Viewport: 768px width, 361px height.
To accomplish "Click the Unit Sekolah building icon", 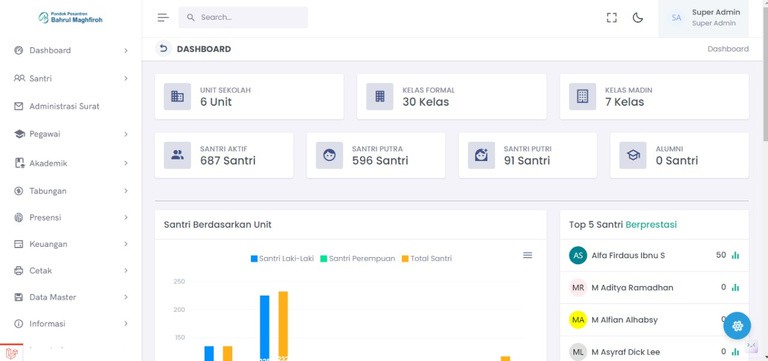I will click(x=177, y=96).
